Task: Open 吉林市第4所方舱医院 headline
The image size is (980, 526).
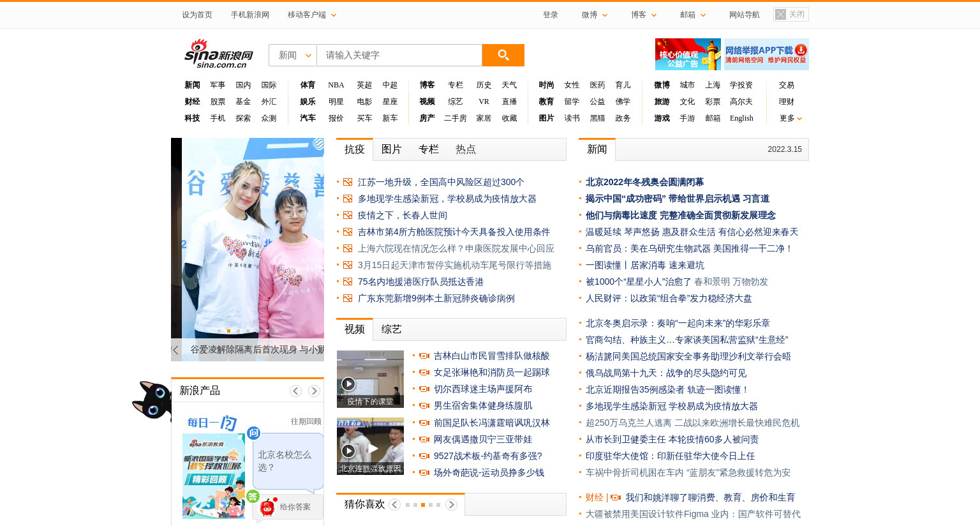Action: [454, 232]
